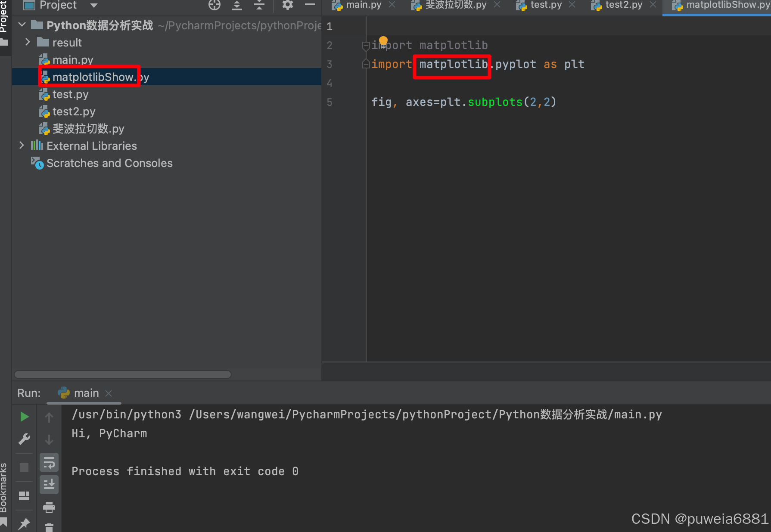The height and width of the screenshot is (532, 771).
Task: Open the Project view mode dropdown
Action: point(93,6)
